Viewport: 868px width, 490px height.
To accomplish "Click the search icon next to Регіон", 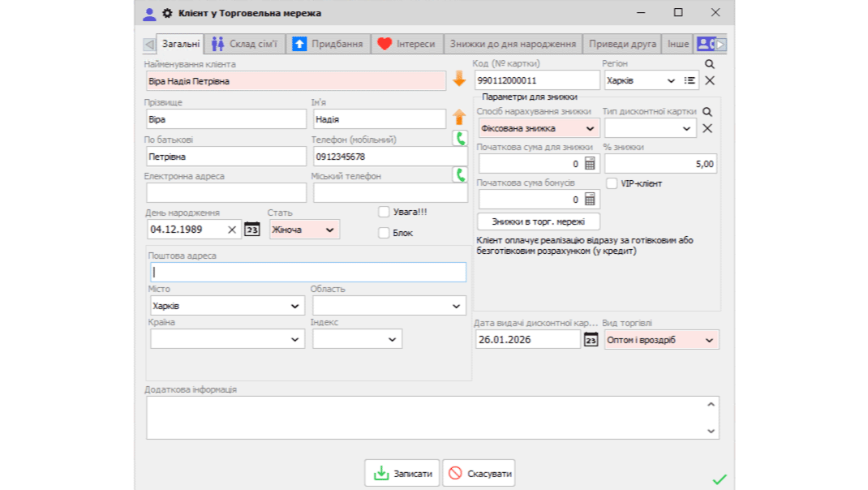I will click(710, 64).
